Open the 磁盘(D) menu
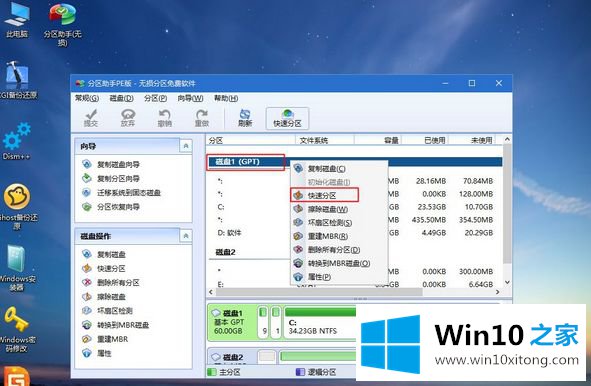This screenshot has height=386, width=591. coord(121,98)
